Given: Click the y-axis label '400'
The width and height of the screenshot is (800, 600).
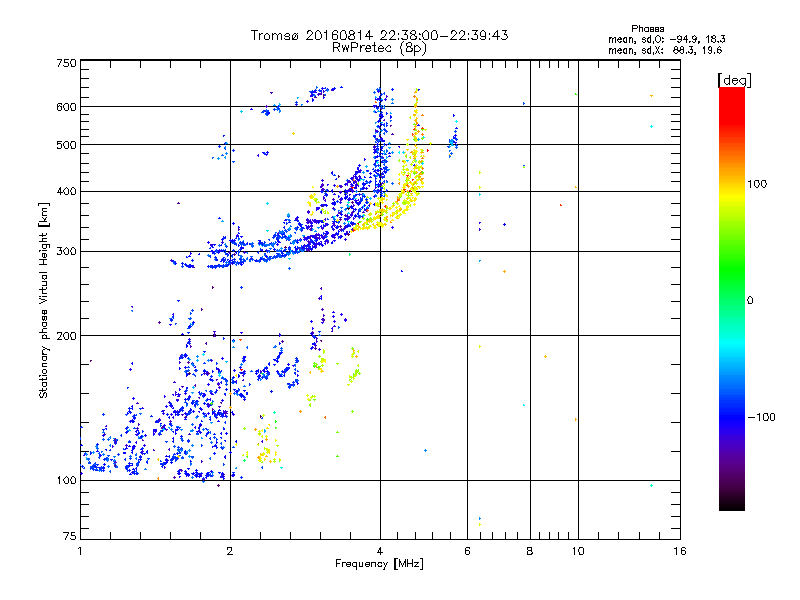Looking at the screenshot, I should click(66, 191).
